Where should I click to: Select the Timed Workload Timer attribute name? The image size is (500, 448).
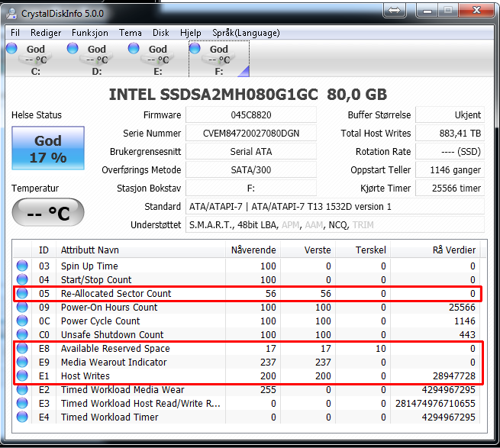tap(110, 417)
